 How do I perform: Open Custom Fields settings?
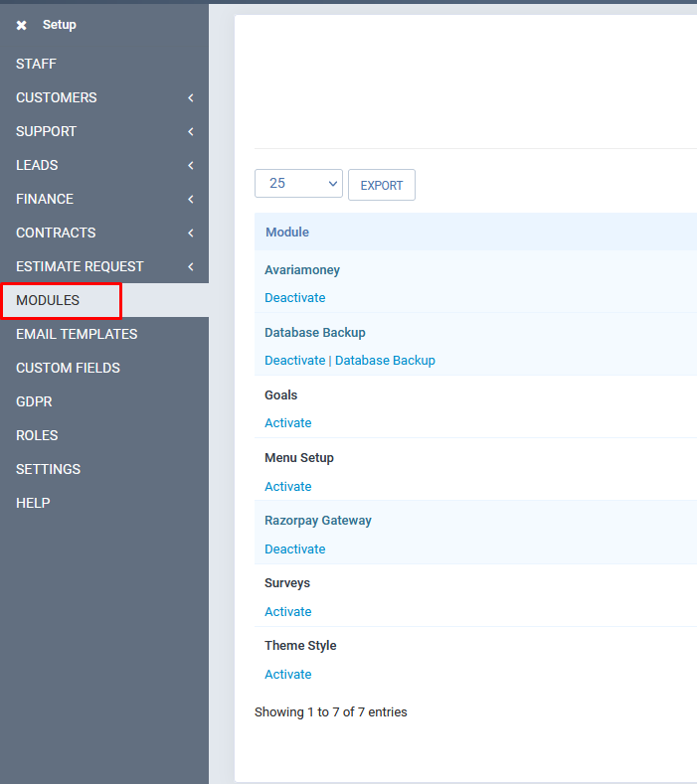click(x=68, y=368)
